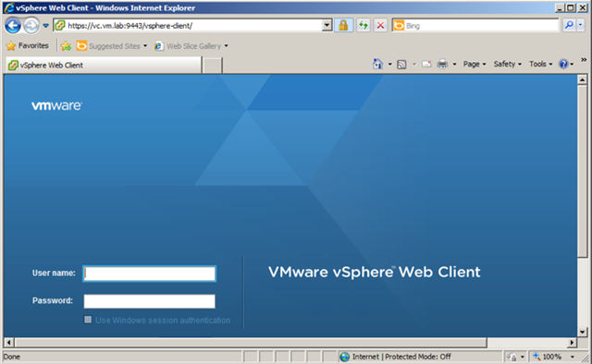Open the Safety menu
Screen dimensions: 592x364
[508, 64]
